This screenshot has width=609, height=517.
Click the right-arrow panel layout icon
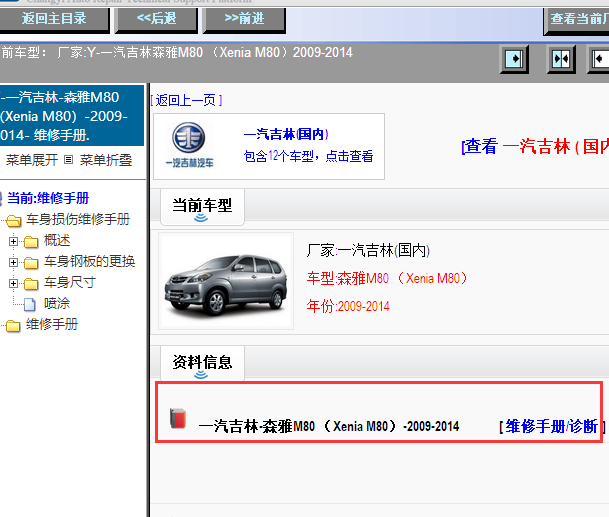pyautogui.click(x=514, y=59)
